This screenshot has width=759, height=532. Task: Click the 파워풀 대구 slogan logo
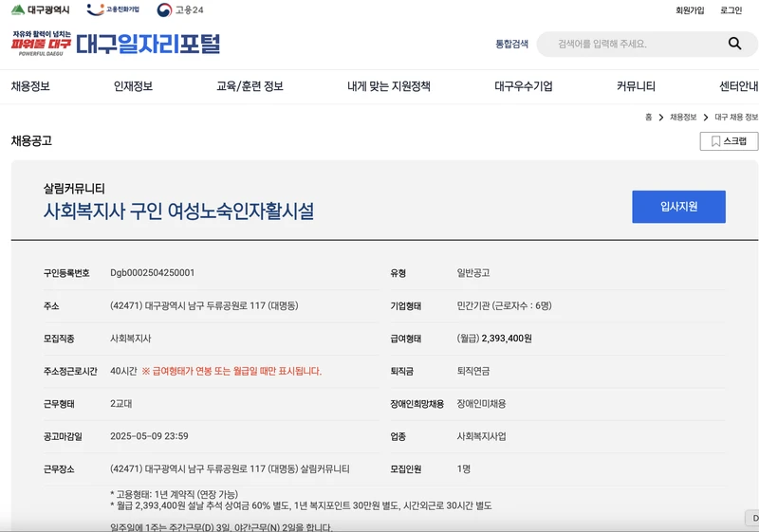41,44
